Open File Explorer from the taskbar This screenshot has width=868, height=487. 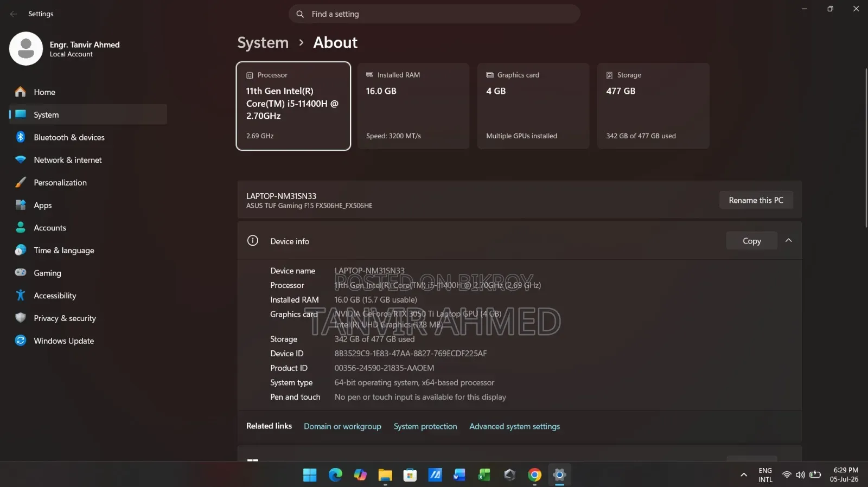click(x=385, y=475)
